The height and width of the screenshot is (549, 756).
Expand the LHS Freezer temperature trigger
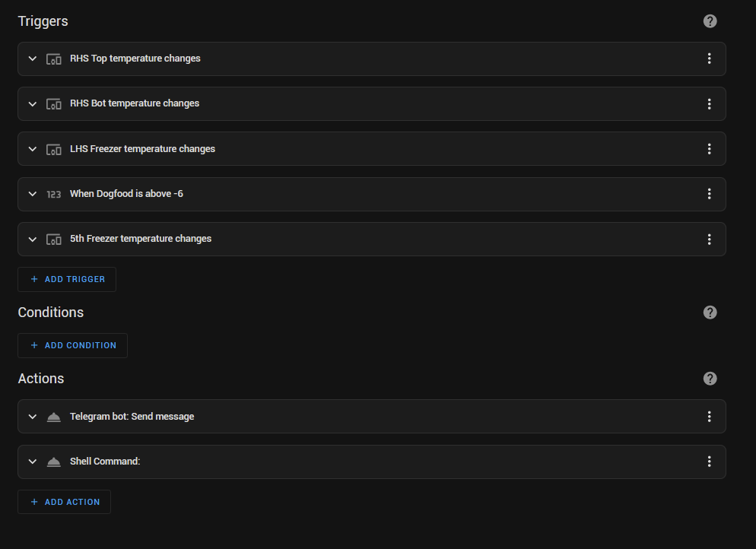click(x=32, y=149)
